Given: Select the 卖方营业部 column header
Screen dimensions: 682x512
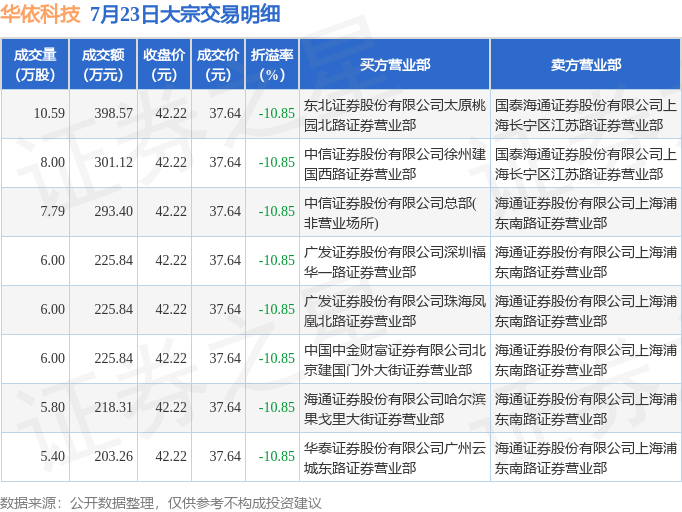Looking at the screenshot, I should 585,65.
